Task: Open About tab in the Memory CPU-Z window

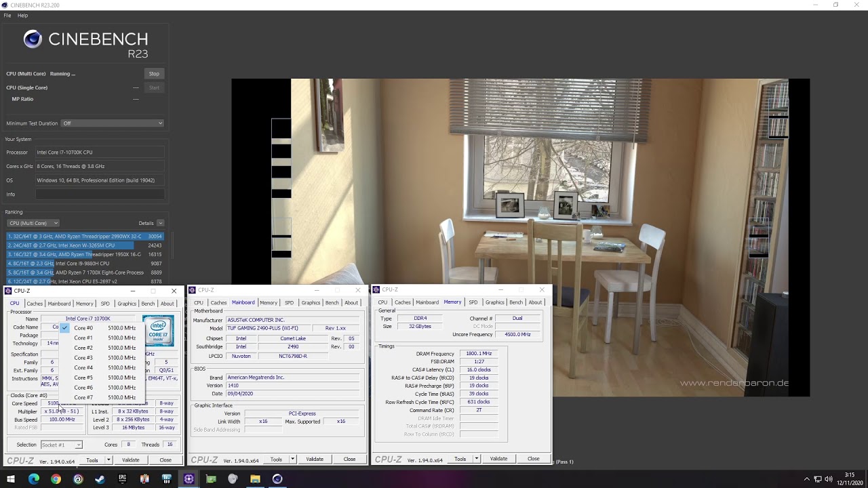Action: coord(535,302)
